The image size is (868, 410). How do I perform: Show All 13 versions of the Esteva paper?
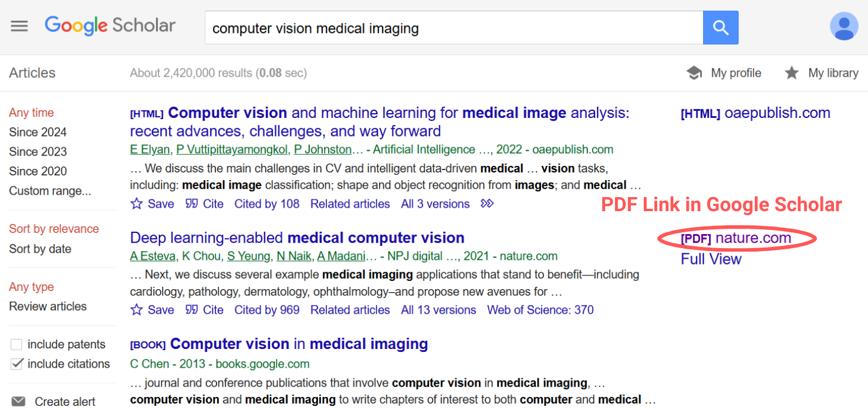click(x=438, y=310)
